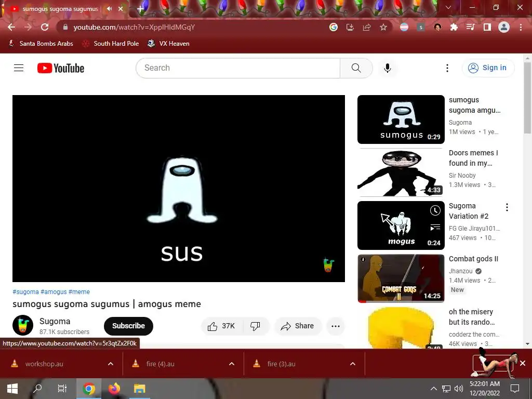Image resolution: width=532 pixels, height=399 pixels.
Task: Focus the YouTube Search field
Action: click(x=238, y=68)
